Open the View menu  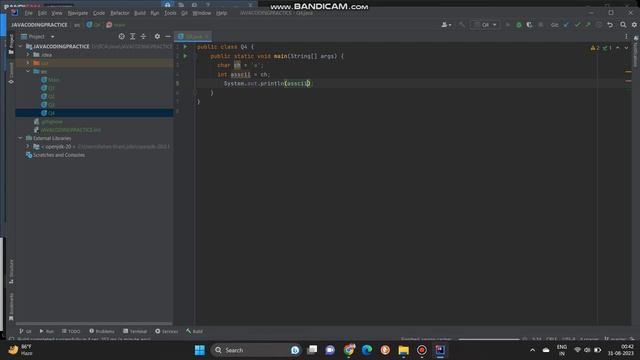57,13
